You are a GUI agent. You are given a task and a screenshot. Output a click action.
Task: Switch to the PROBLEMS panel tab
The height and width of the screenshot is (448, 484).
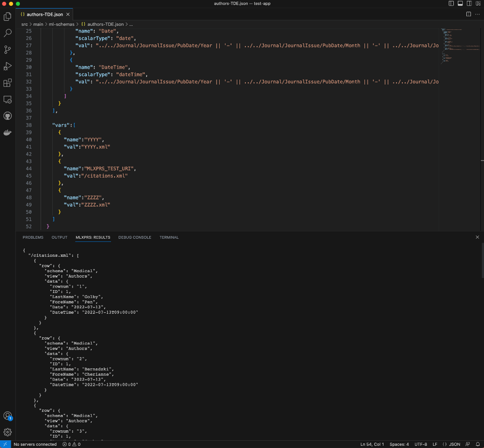[33, 238]
